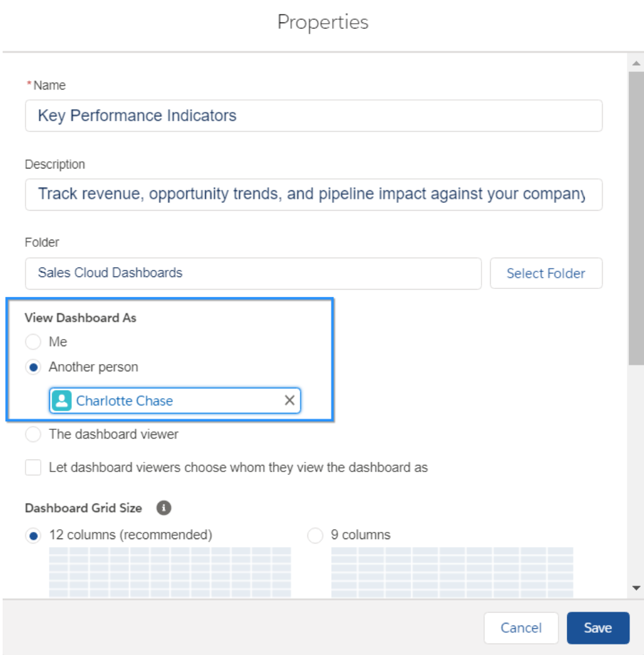Click into the Description text field
This screenshot has height=655, width=644.
coord(313,194)
